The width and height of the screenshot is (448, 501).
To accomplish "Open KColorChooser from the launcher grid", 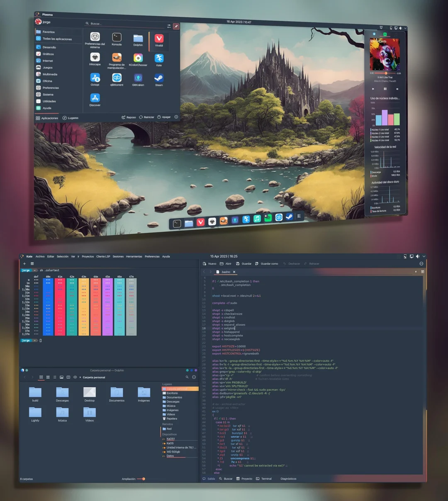I will 138,58.
